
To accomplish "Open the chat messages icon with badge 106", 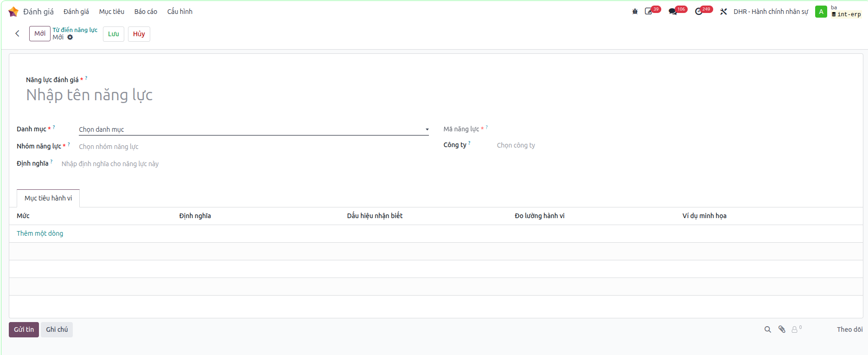I will [x=673, y=12].
